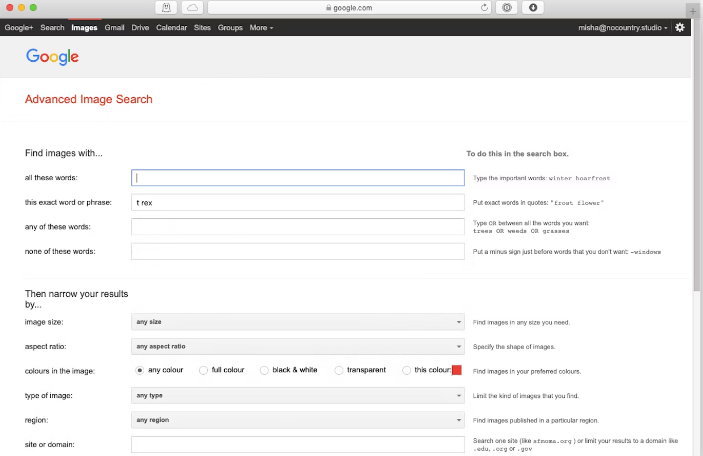This screenshot has height=456, width=703.
Task: Open the Safari downloads arrow icon
Action: [x=533, y=8]
